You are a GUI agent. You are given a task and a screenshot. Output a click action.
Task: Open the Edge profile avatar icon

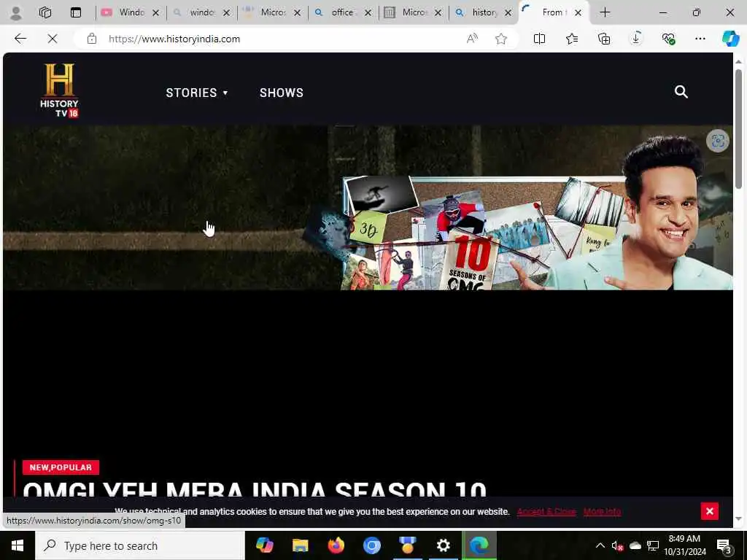click(x=16, y=13)
